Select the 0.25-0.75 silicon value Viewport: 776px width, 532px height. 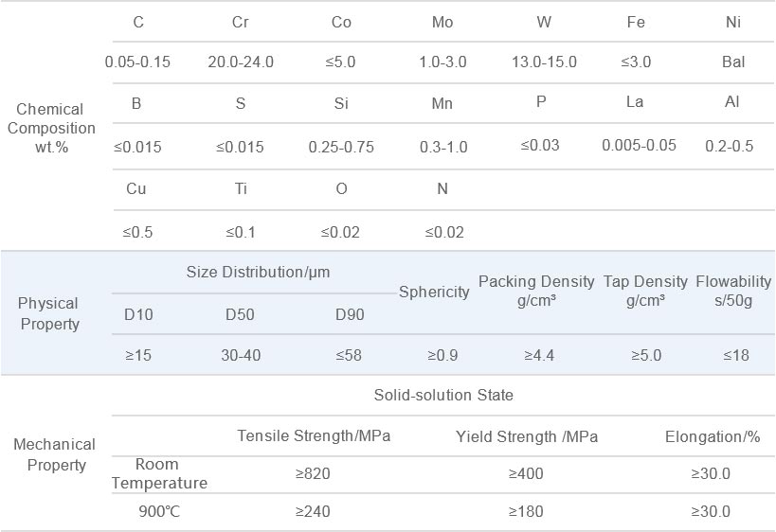341,147
